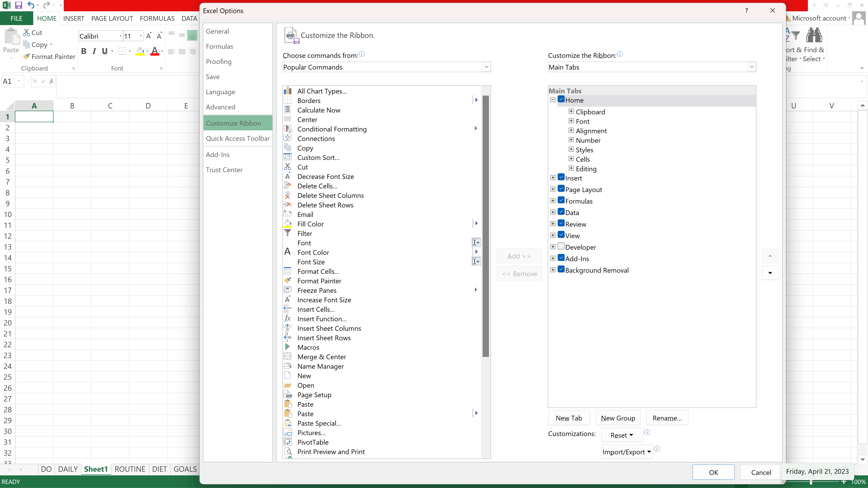The height and width of the screenshot is (488, 868).
Task: Toggle Bold formatting in Font group
Action: click(x=84, y=51)
